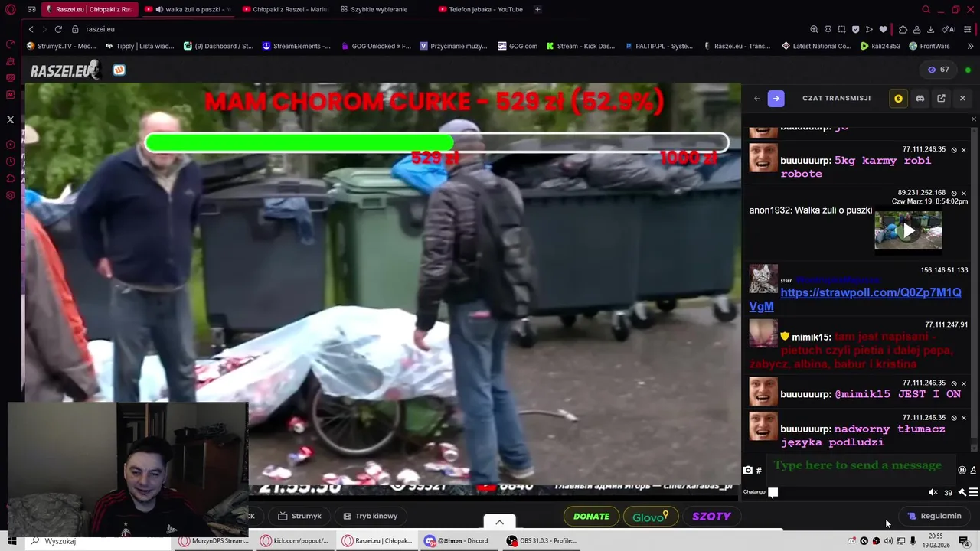Viewport: 980px width, 551px height.
Task: Expand the player panel with the up chevron
Action: 499,522
